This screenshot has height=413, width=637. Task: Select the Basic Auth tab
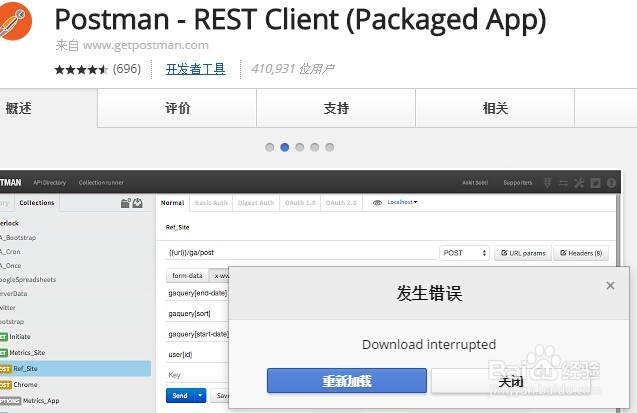click(211, 203)
